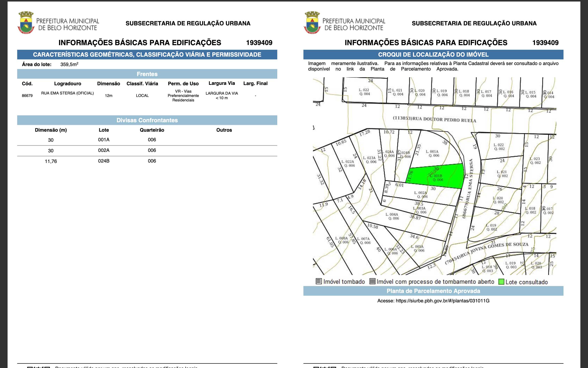Click the 'Perm. de Uso' column header

(183, 83)
